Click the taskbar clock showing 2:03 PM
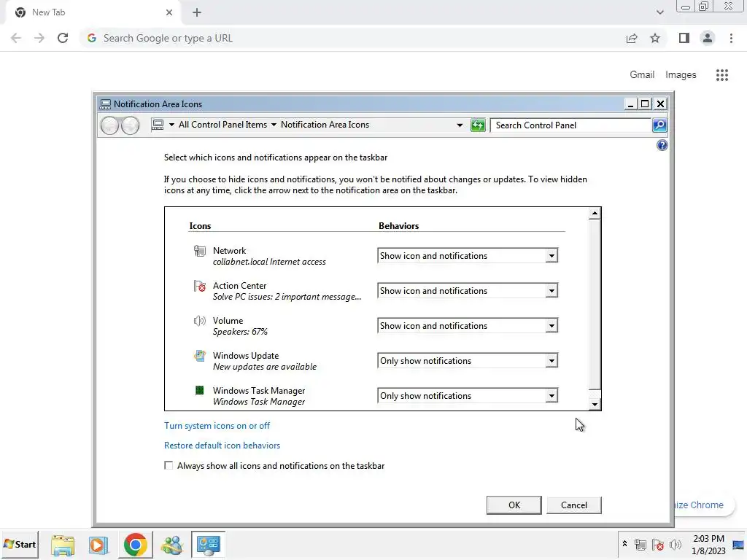Screen dimensions: 747x560 click(708, 545)
